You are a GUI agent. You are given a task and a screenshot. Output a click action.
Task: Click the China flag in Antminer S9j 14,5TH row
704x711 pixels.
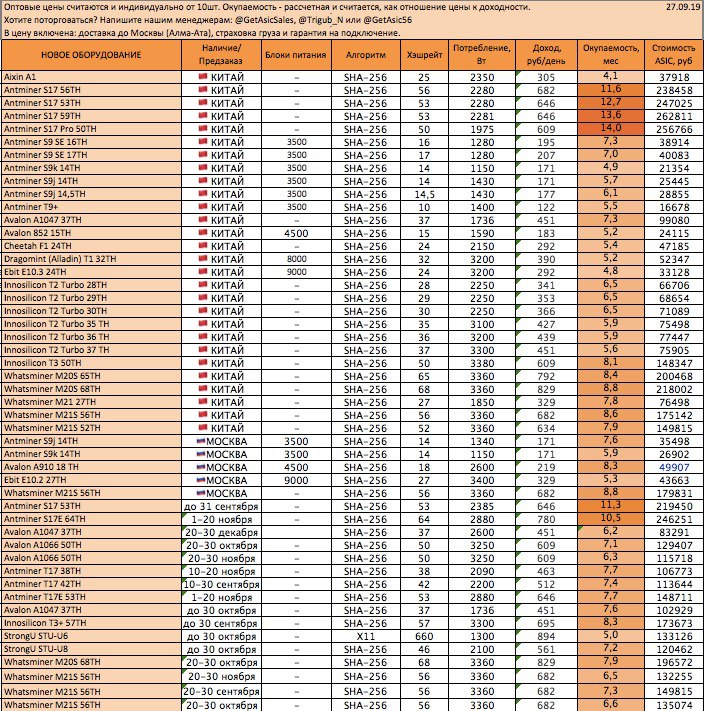tap(203, 194)
